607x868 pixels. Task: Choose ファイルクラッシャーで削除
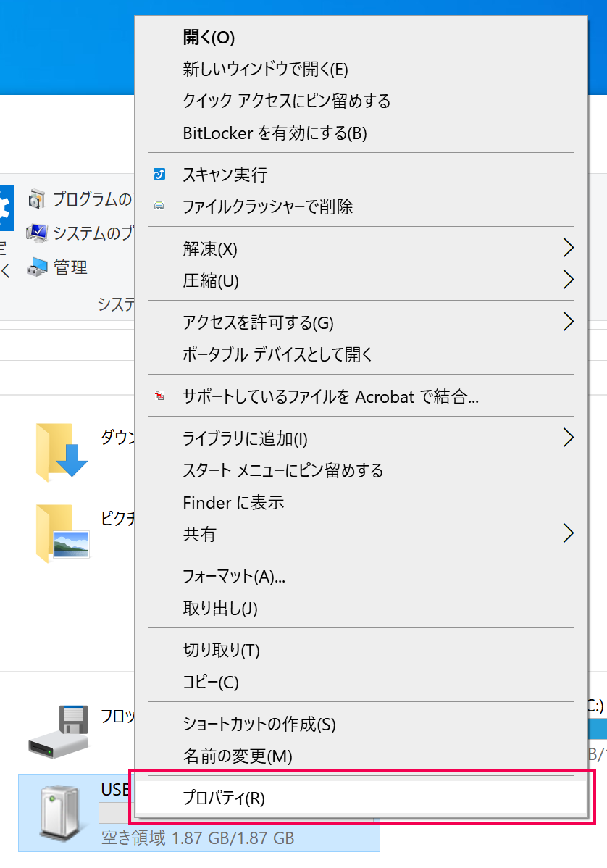coord(361,206)
